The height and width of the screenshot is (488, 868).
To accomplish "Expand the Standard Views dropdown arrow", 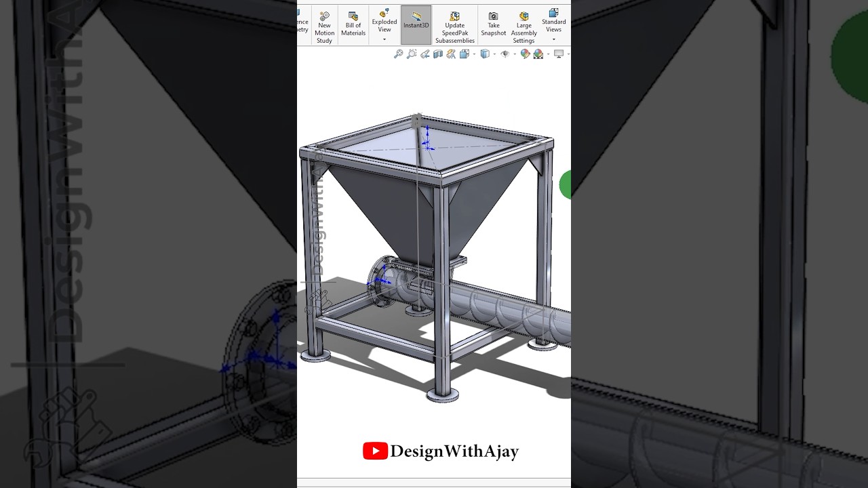I will (x=554, y=39).
